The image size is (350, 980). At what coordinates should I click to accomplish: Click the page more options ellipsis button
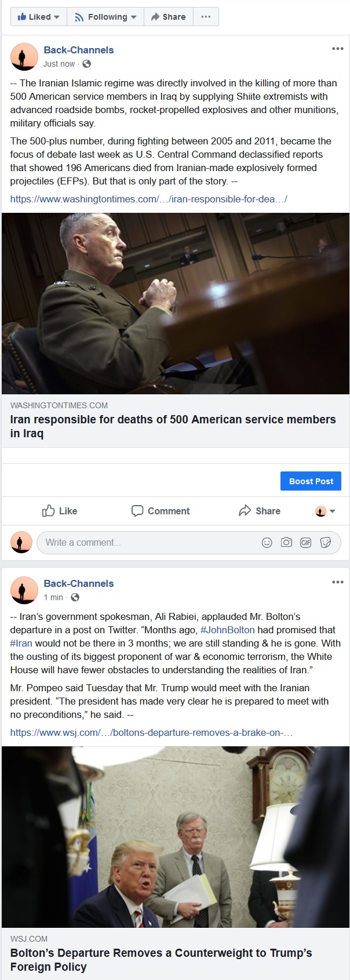pyautogui.click(x=206, y=17)
